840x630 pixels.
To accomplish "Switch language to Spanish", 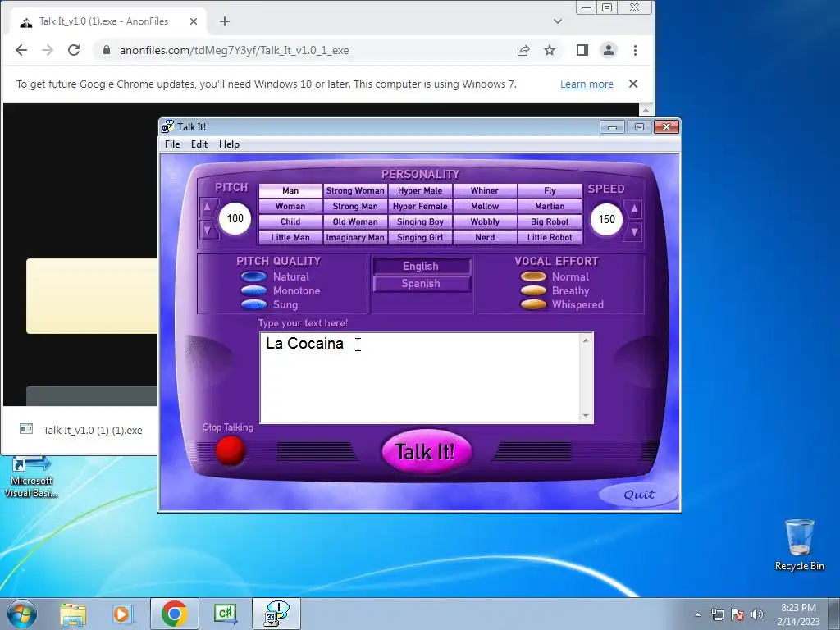I will coord(421,283).
